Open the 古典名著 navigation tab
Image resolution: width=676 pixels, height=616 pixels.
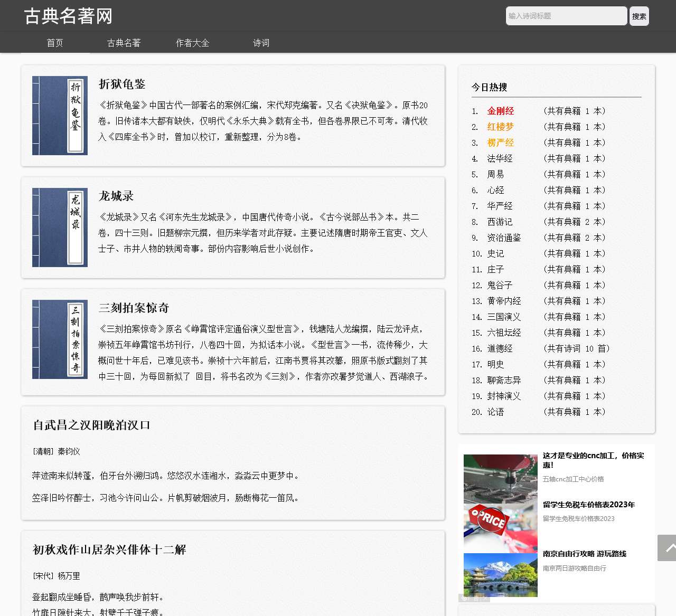click(124, 43)
